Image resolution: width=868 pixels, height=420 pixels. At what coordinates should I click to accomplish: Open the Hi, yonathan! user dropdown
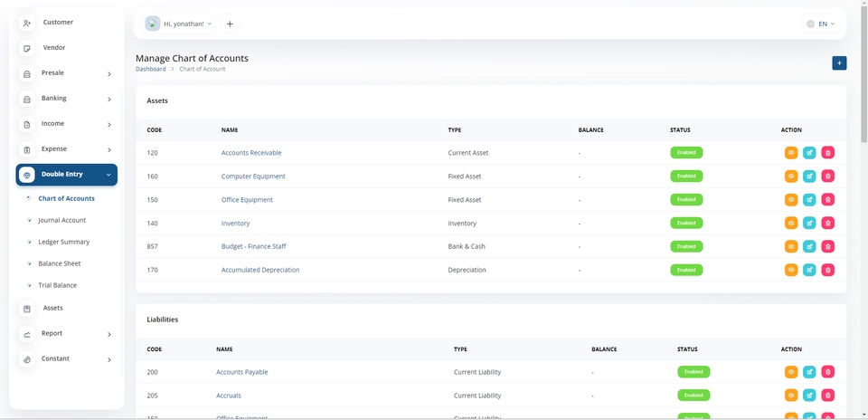pyautogui.click(x=179, y=24)
